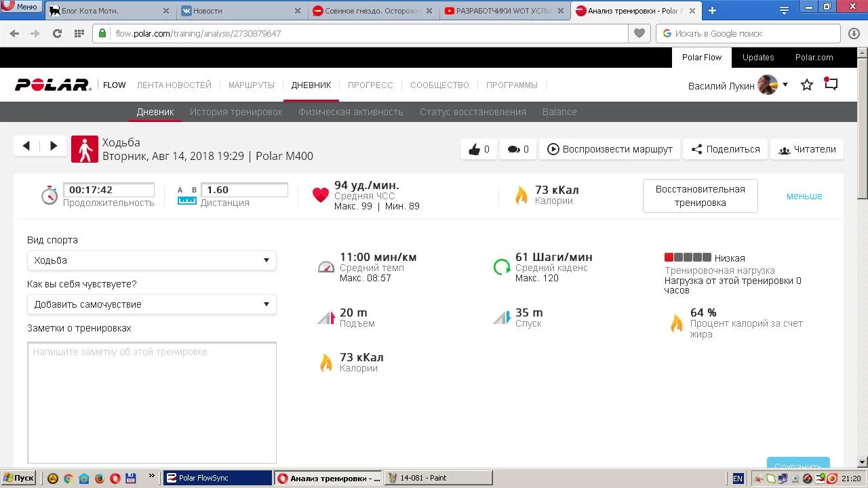Image resolution: width=868 pixels, height=488 pixels.
Task: Click the red walking sport icon
Action: click(85, 149)
